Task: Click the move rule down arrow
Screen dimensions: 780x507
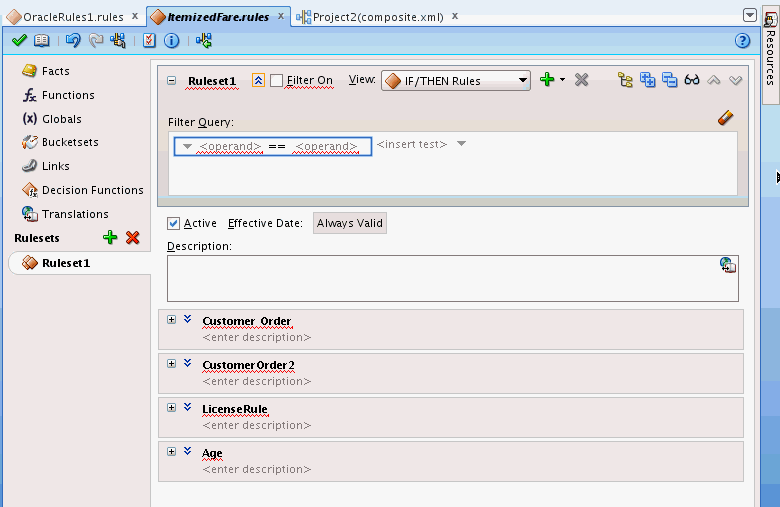Action: click(736, 80)
